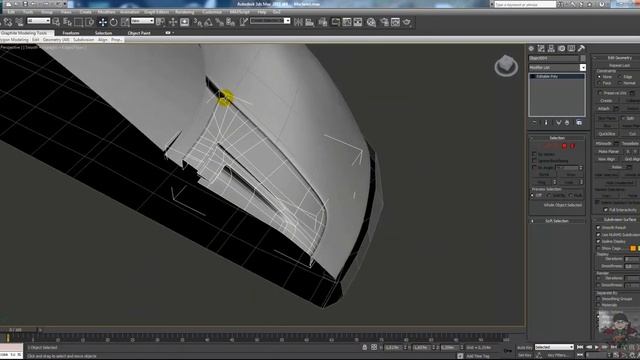
Task: Click the Make Planar button
Action: tap(608, 151)
